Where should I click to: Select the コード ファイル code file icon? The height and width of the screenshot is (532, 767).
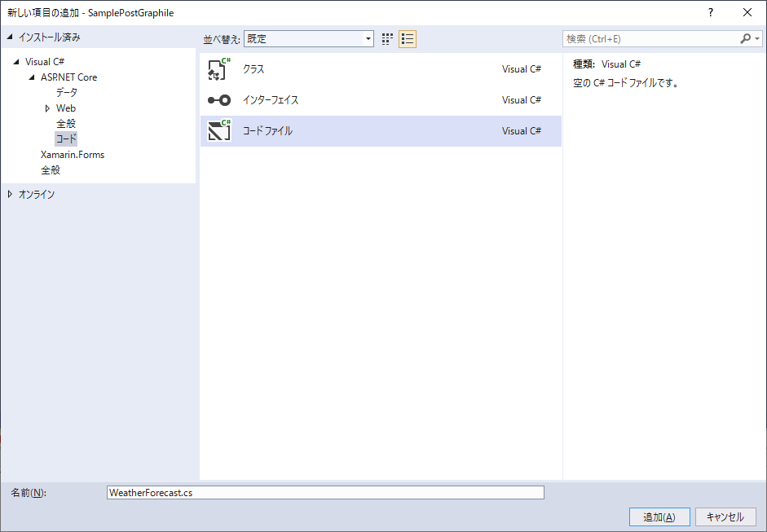coord(218,130)
